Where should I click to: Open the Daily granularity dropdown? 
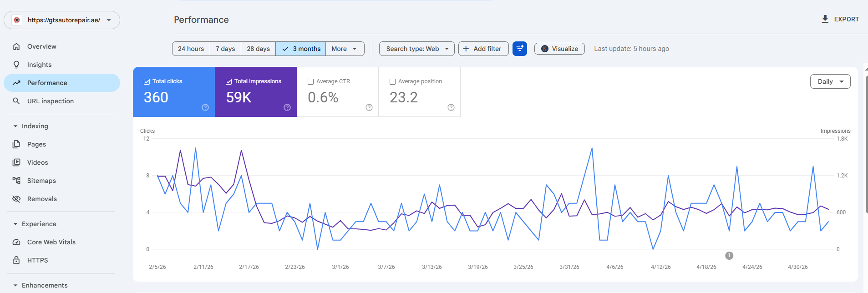(x=830, y=81)
